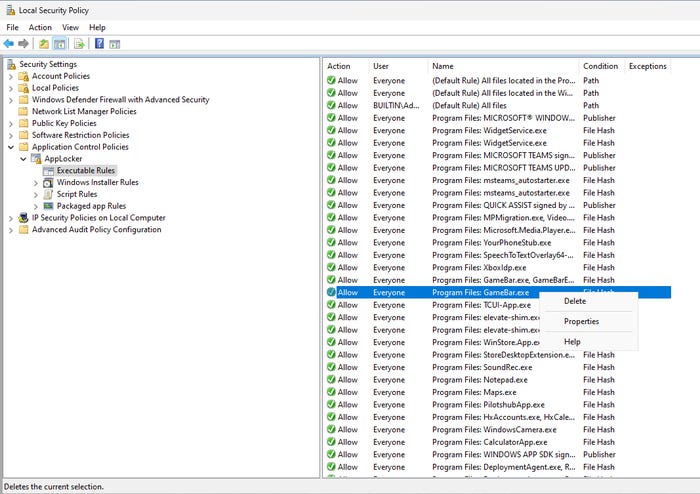Select the Script Rules label
This screenshot has width=700, height=494.
77,194
